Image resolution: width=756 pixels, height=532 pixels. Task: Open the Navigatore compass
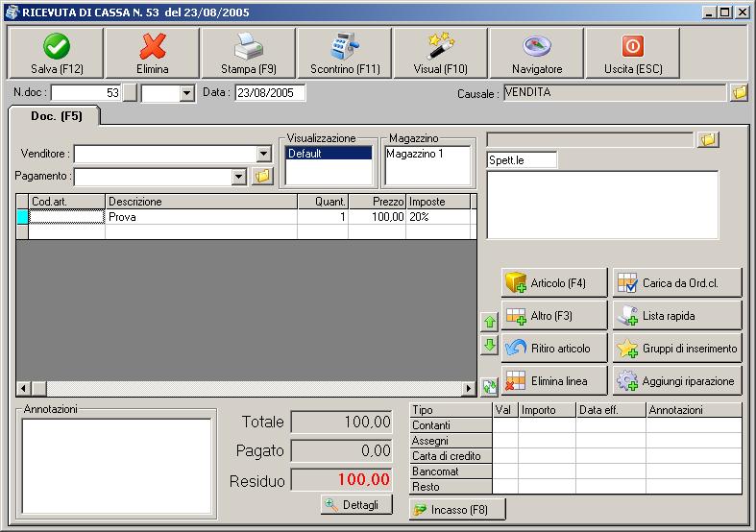tap(537, 53)
